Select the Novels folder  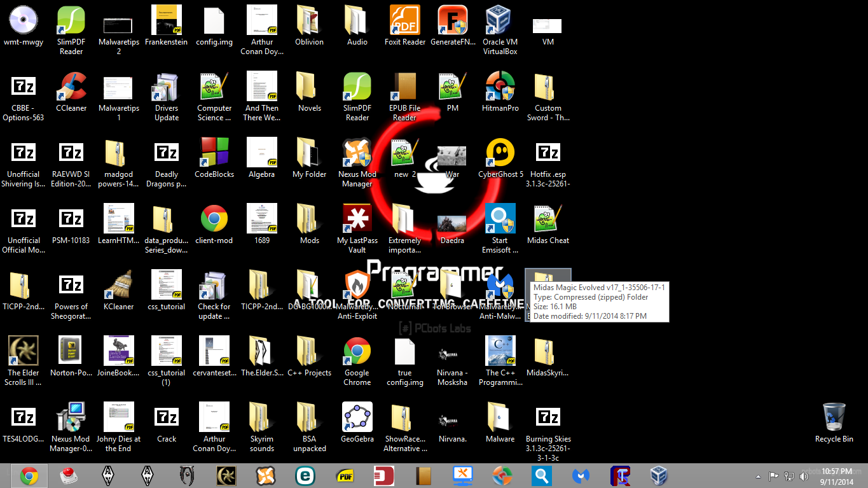pos(310,91)
